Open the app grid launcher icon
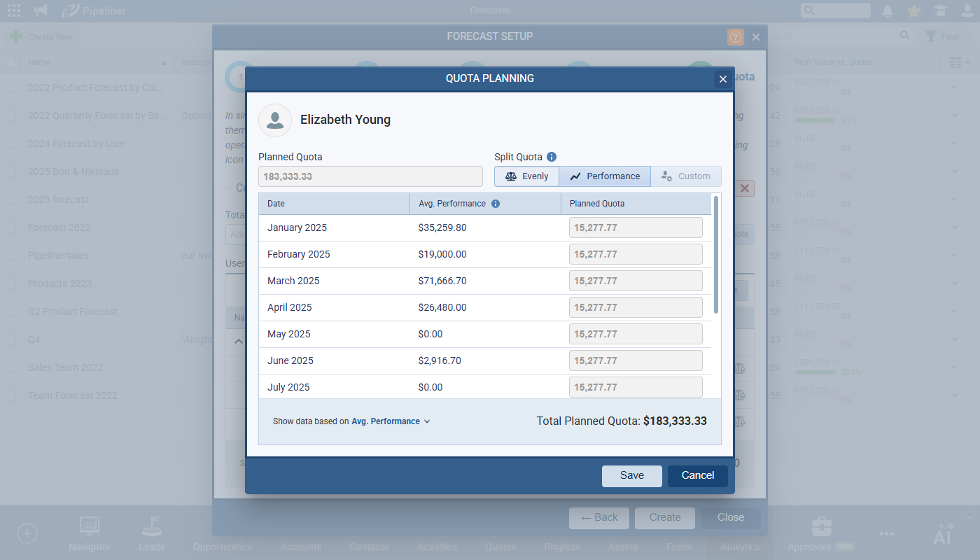This screenshot has width=980, height=560. coord(14,10)
